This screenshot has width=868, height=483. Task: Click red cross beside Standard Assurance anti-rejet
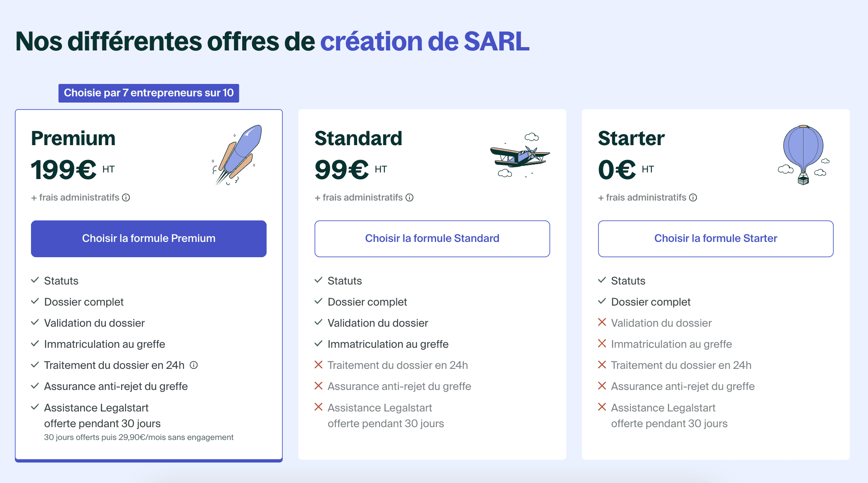pos(318,386)
